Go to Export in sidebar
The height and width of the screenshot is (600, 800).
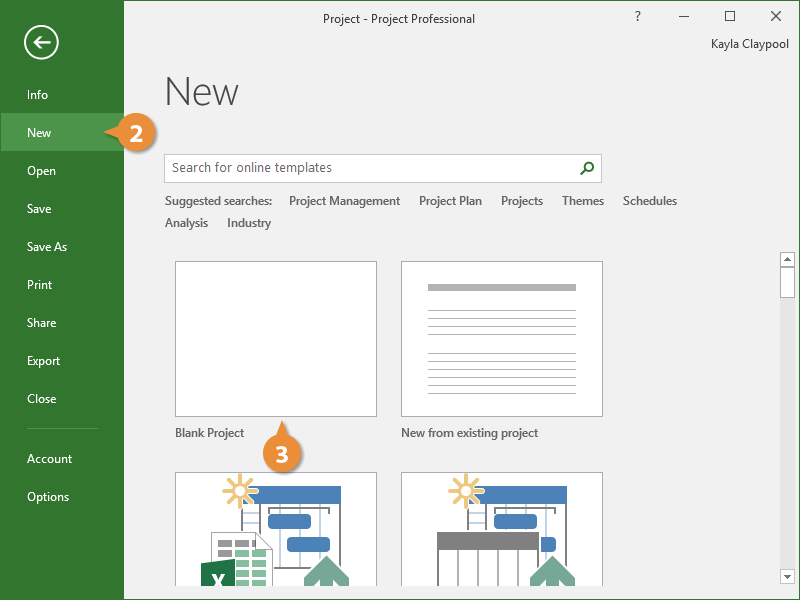(44, 361)
